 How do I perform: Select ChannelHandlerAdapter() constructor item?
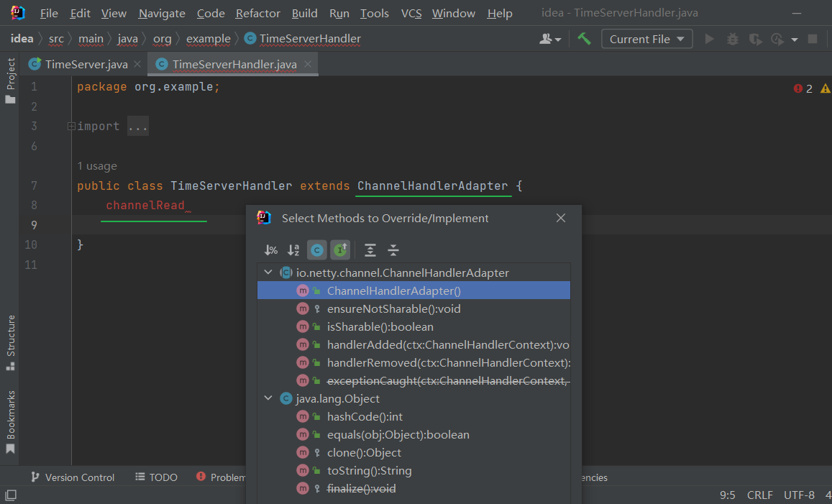click(x=414, y=290)
